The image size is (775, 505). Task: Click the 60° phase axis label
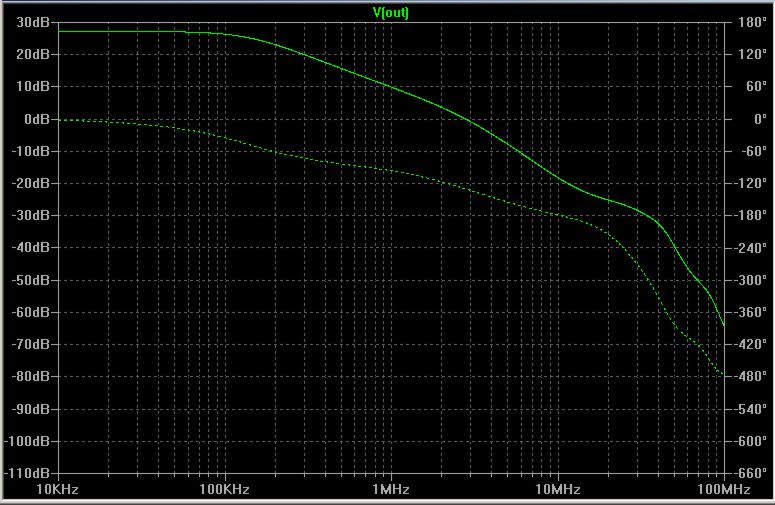point(756,86)
